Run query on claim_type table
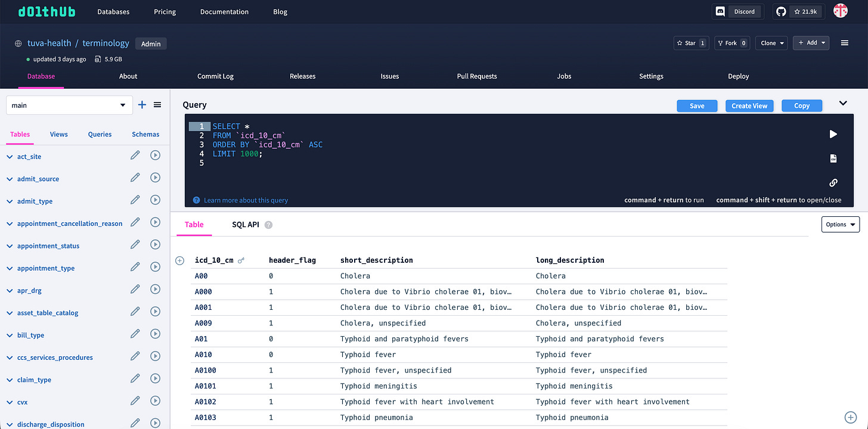 pos(155,379)
